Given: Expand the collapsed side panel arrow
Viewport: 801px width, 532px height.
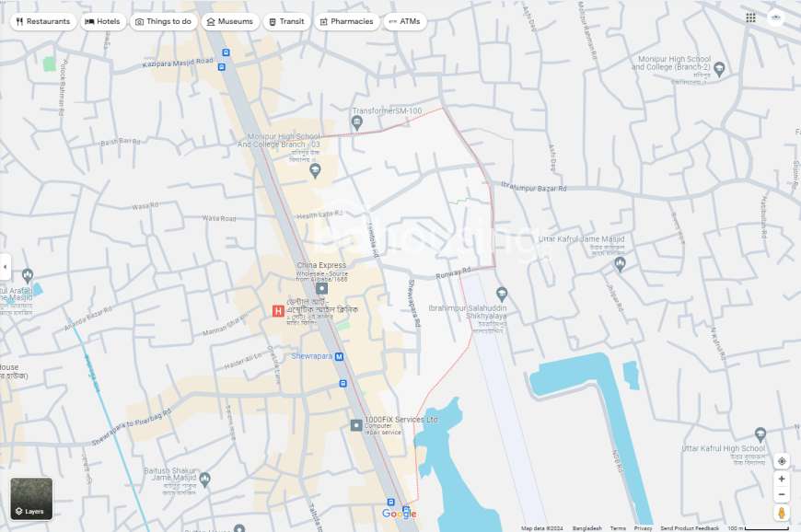Looking at the screenshot, I should tap(6, 267).
